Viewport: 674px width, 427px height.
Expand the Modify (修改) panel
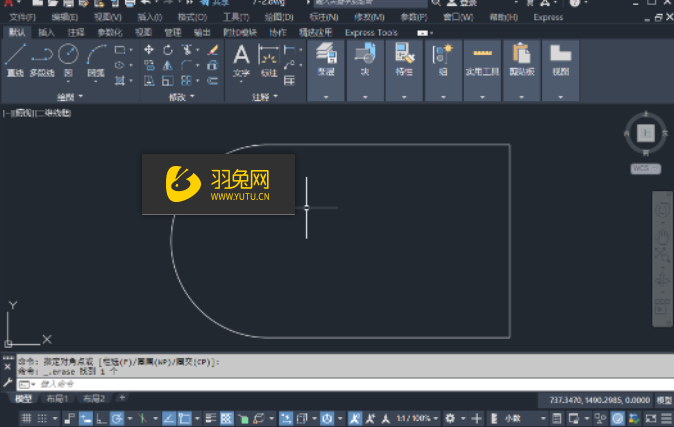coord(181,97)
